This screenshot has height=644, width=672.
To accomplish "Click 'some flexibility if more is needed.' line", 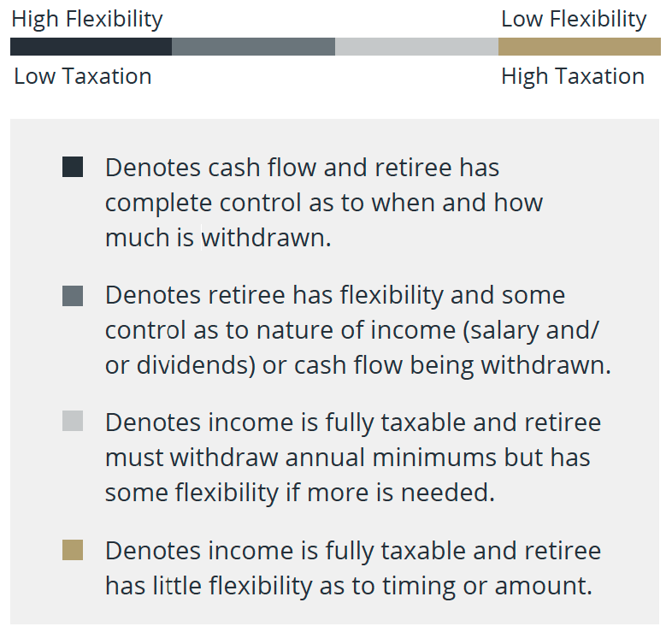I will [x=300, y=493].
